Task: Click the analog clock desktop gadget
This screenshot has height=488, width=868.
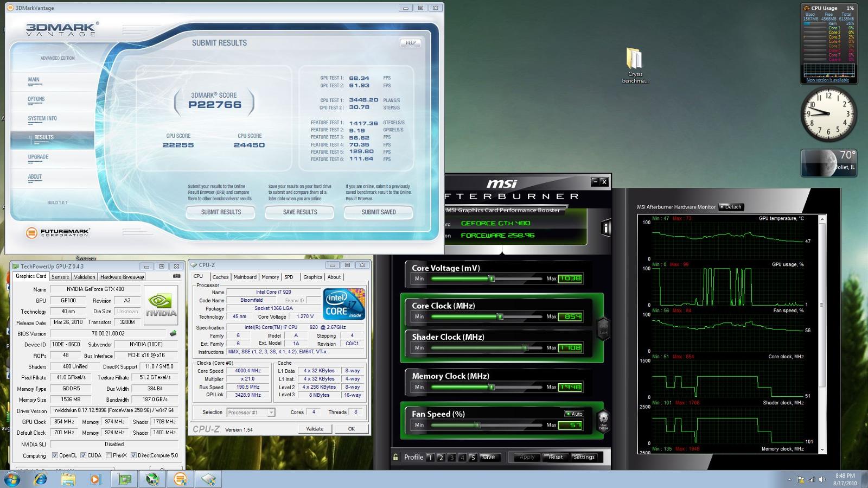Action: click(x=828, y=114)
